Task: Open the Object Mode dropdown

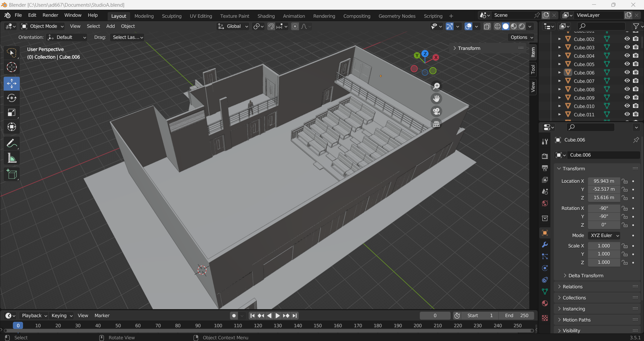Action: pyautogui.click(x=42, y=26)
